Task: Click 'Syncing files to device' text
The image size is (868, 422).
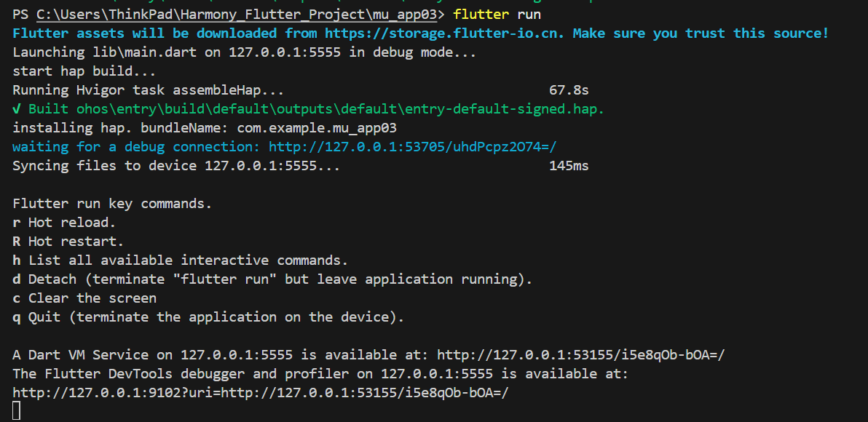Action: 176,166
